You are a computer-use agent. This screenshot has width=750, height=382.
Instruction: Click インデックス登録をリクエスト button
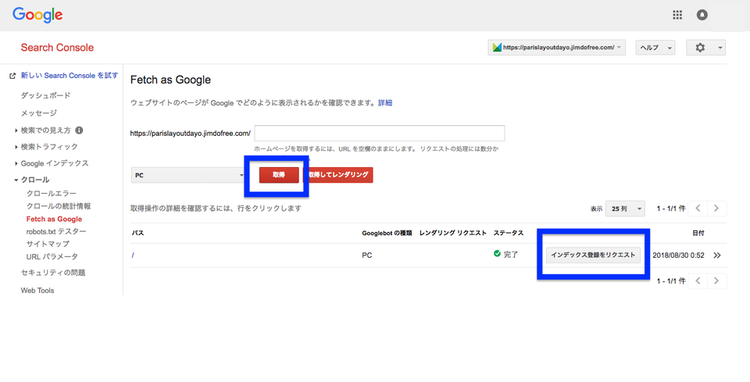coord(593,255)
